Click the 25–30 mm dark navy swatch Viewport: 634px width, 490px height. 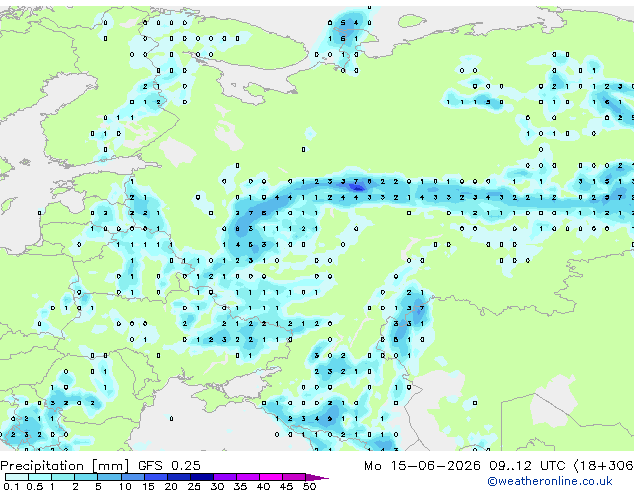click(201, 477)
